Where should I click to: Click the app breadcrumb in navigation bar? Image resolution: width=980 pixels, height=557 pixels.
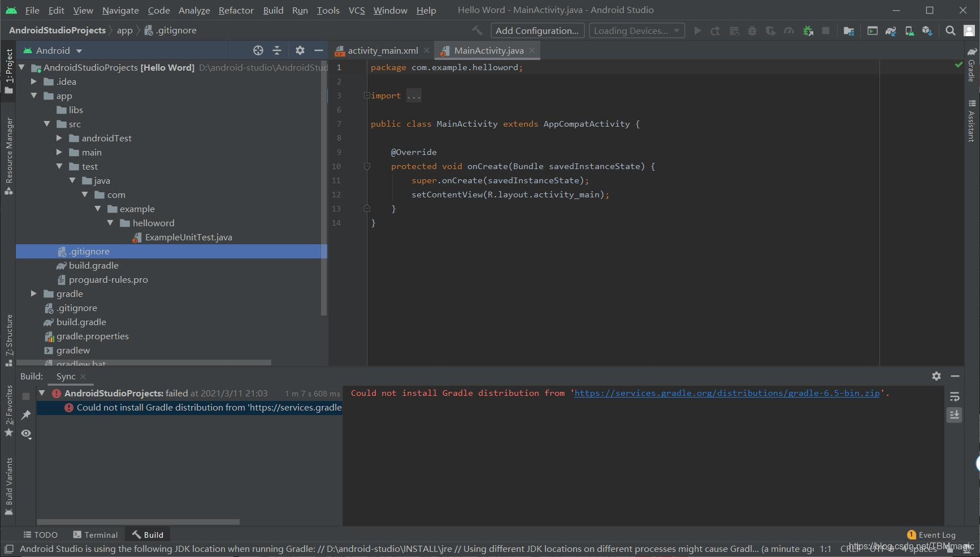[125, 31]
